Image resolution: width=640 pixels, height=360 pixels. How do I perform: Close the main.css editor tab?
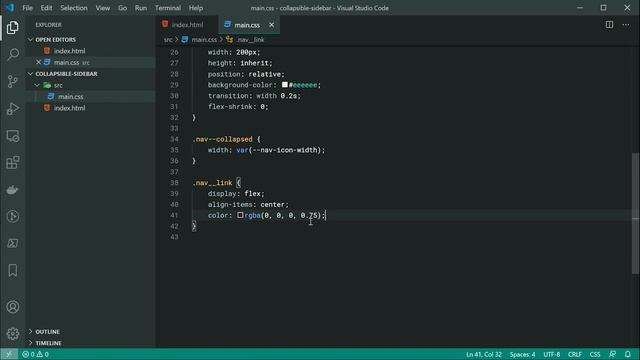[x=271, y=25]
